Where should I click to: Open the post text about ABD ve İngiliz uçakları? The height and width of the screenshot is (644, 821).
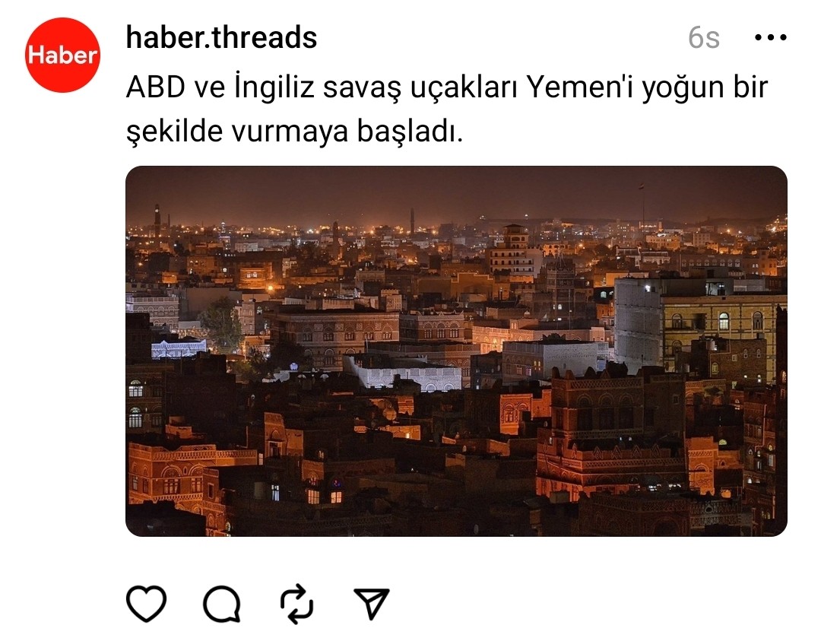tap(447, 109)
